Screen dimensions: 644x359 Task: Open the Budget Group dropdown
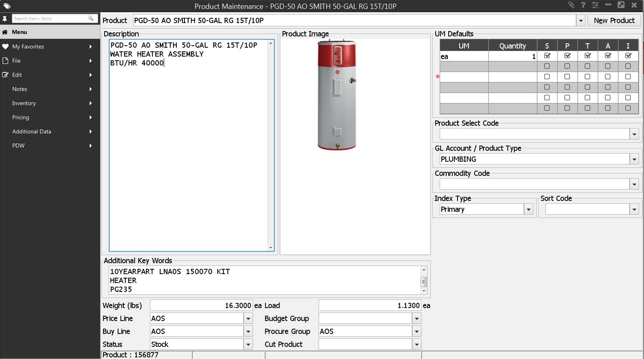[x=417, y=319]
